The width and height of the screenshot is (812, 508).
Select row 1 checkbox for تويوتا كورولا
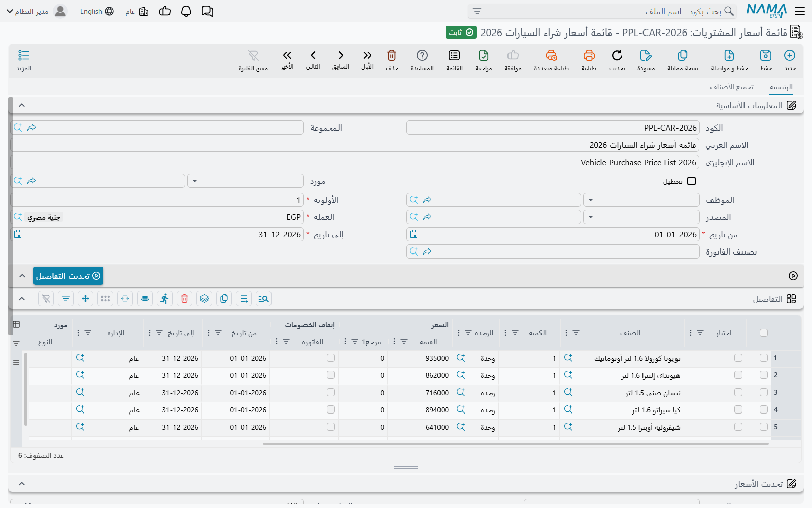(764, 358)
